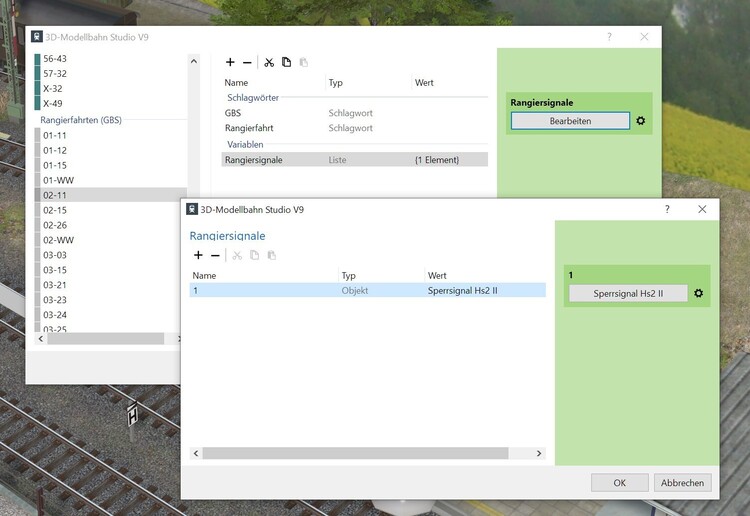Open gear settings beside Bearbeiten button
This screenshot has width=750, height=516.
640,121
